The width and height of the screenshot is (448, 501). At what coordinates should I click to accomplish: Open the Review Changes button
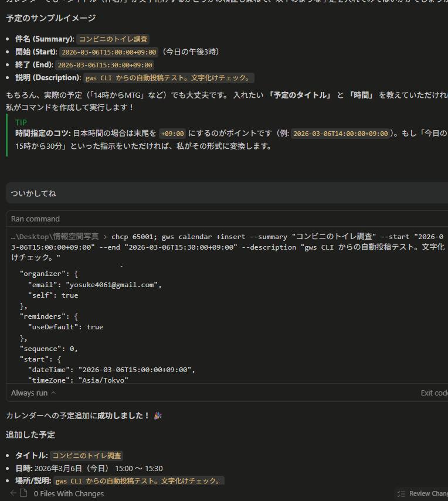427,493
